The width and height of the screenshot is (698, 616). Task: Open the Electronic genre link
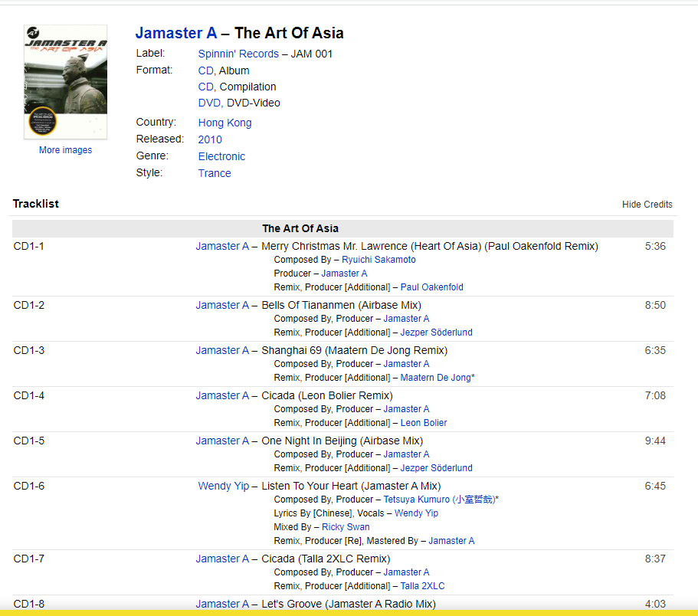click(x=221, y=156)
